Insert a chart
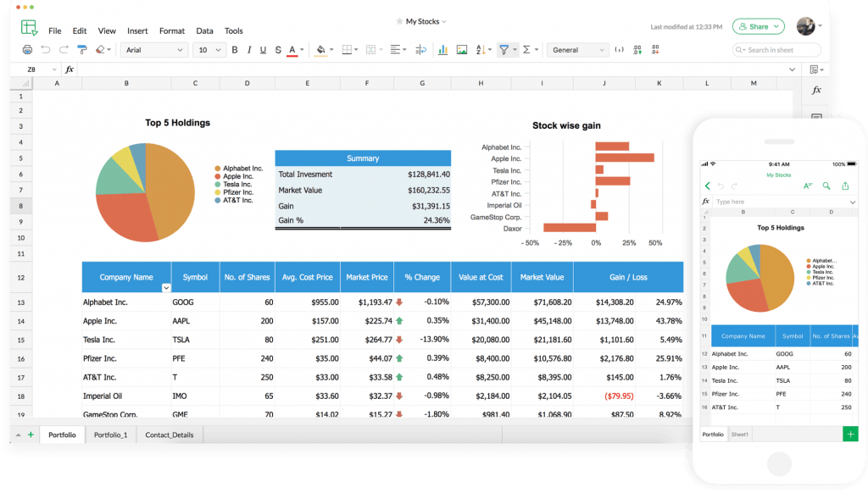 click(442, 50)
